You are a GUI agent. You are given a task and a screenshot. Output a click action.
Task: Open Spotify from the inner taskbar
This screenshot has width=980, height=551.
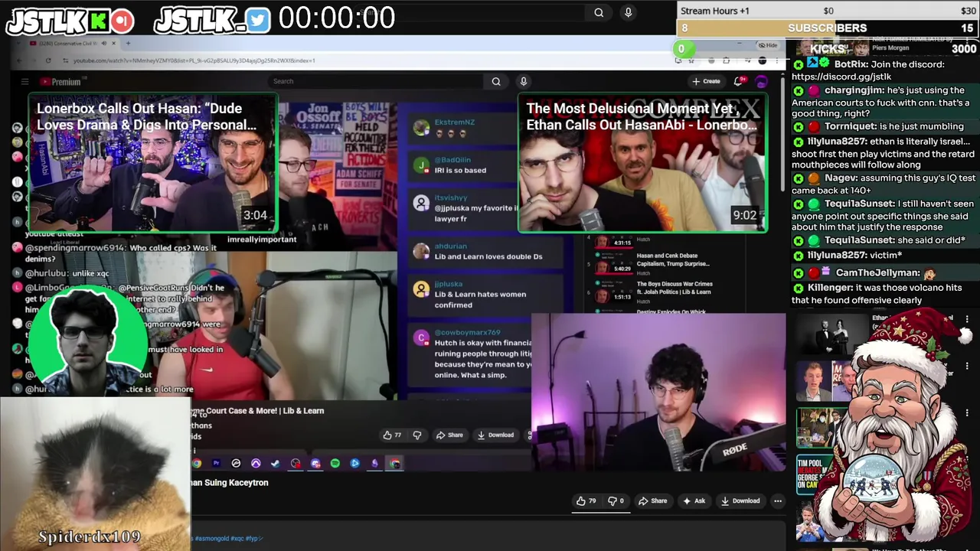[335, 463]
